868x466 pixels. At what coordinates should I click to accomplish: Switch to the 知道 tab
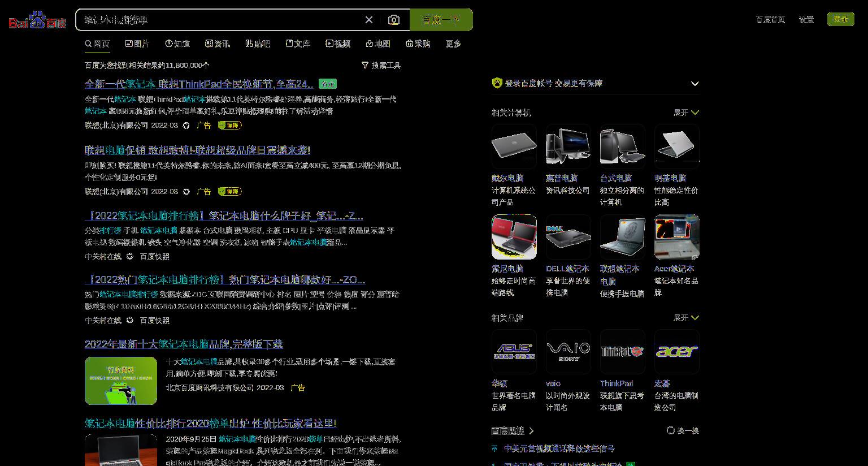tap(177, 44)
